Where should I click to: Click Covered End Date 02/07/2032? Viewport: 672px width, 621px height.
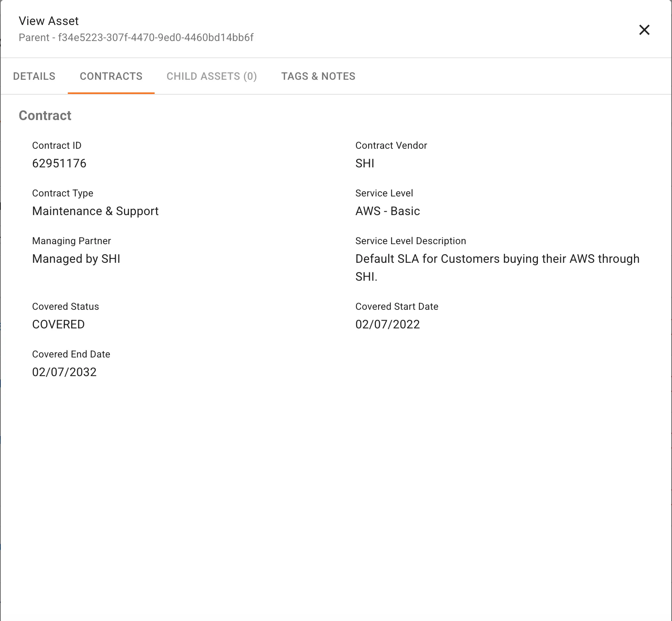(64, 372)
